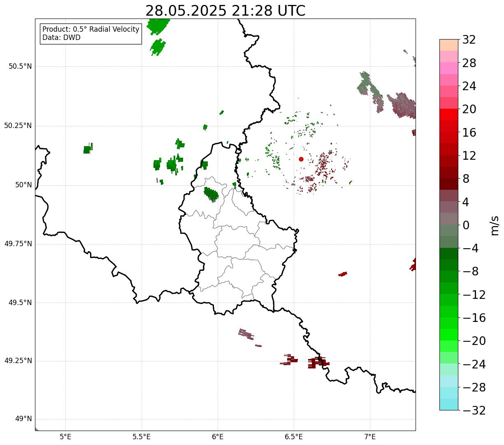504x445 pixels.
Task: Click the peach top colorbar segment
Action: tap(449, 45)
